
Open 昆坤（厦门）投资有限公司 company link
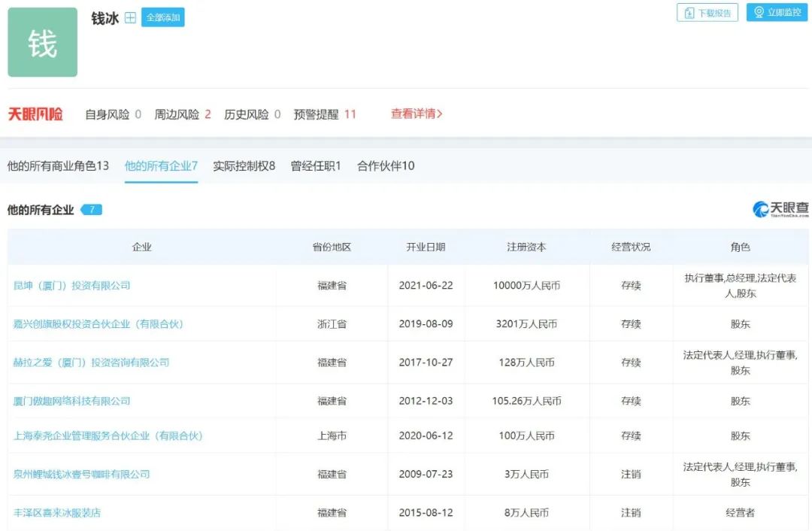point(72,286)
